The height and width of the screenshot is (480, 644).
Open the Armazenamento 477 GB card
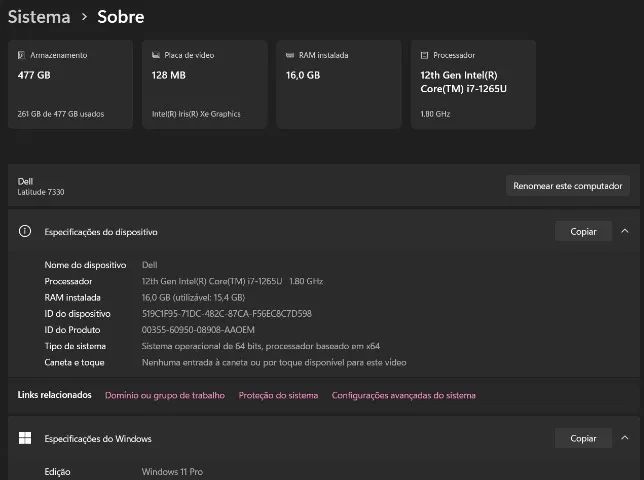click(x=70, y=85)
